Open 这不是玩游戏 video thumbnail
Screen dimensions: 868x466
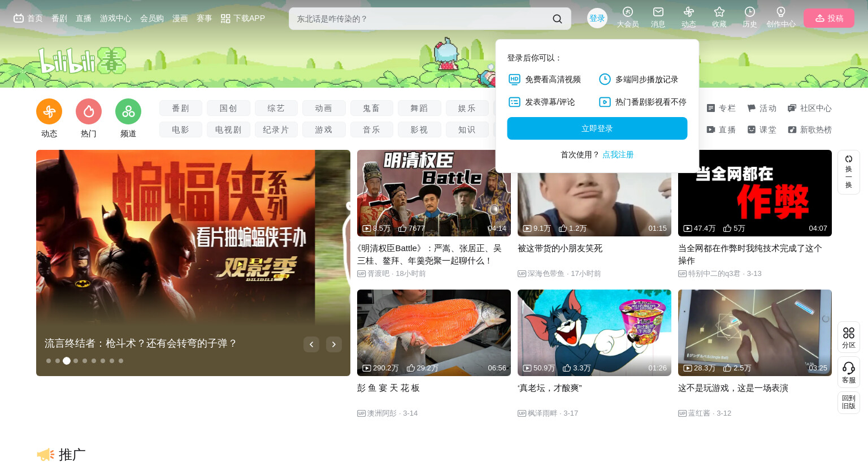[x=755, y=333]
